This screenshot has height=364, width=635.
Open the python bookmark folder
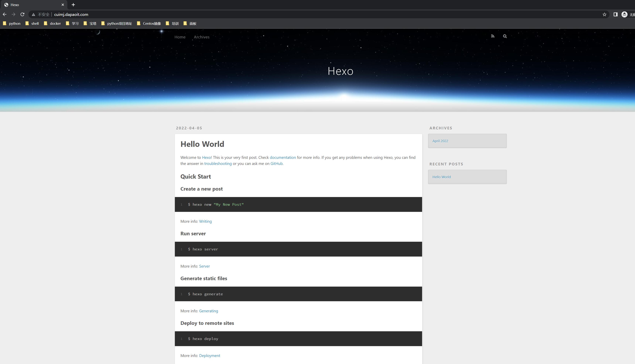tap(12, 23)
